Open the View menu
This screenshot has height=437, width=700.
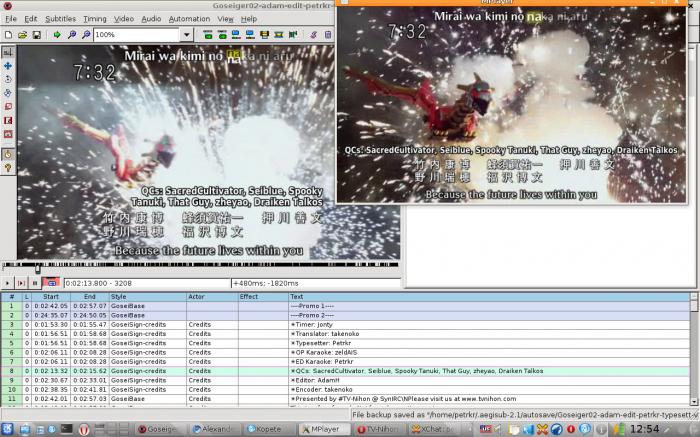225,19
